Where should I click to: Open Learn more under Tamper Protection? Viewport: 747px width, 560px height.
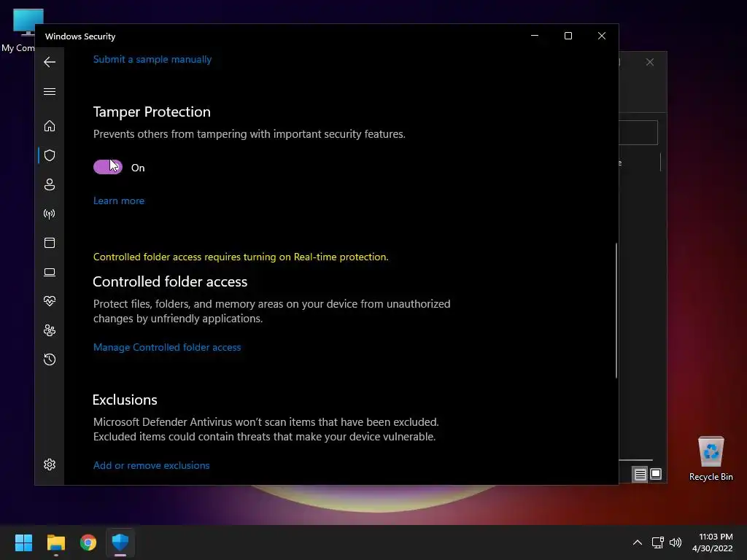tap(119, 201)
